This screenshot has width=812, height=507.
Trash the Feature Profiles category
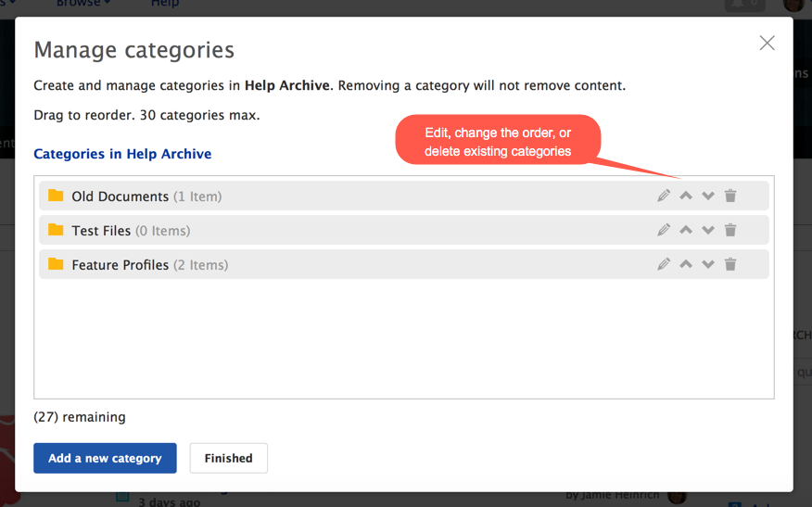(730, 264)
